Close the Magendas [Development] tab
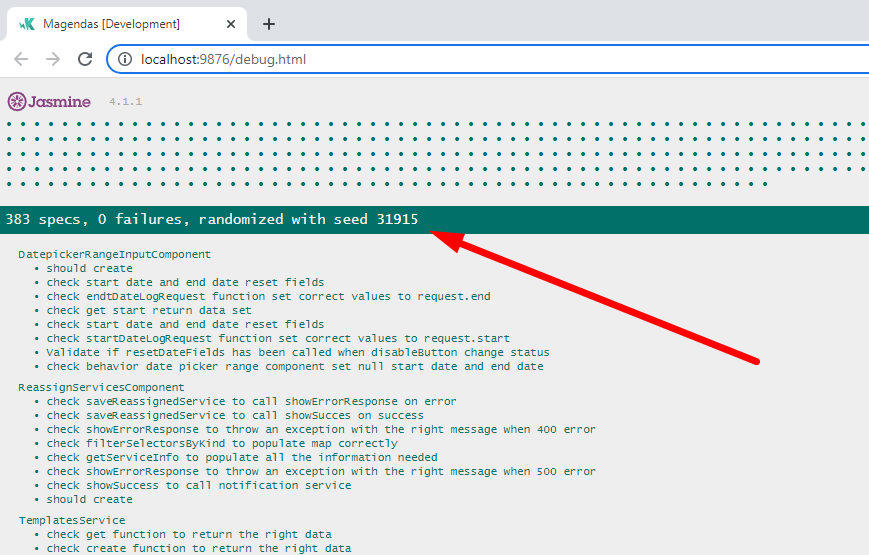The height and width of the screenshot is (555, 869). click(x=231, y=24)
